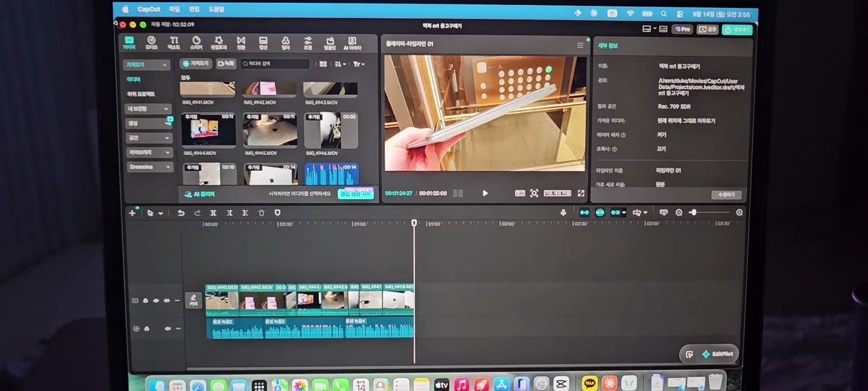Viewport: 868px width, 391px height.
Task: Open the EditPilot assistant
Action: 716,354
